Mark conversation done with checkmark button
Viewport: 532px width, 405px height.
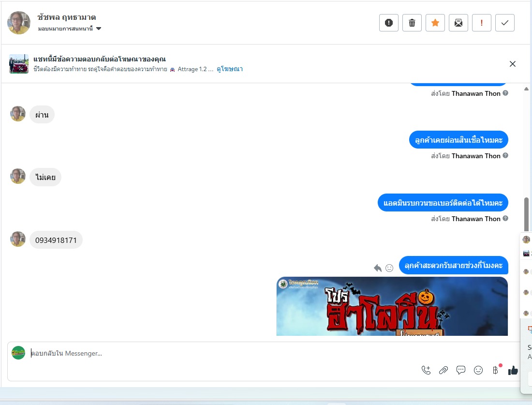pyautogui.click(x=505, y=23)
